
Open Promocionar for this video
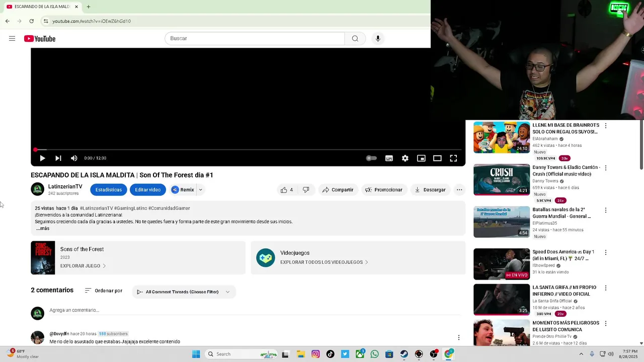(x=384, y=190)
